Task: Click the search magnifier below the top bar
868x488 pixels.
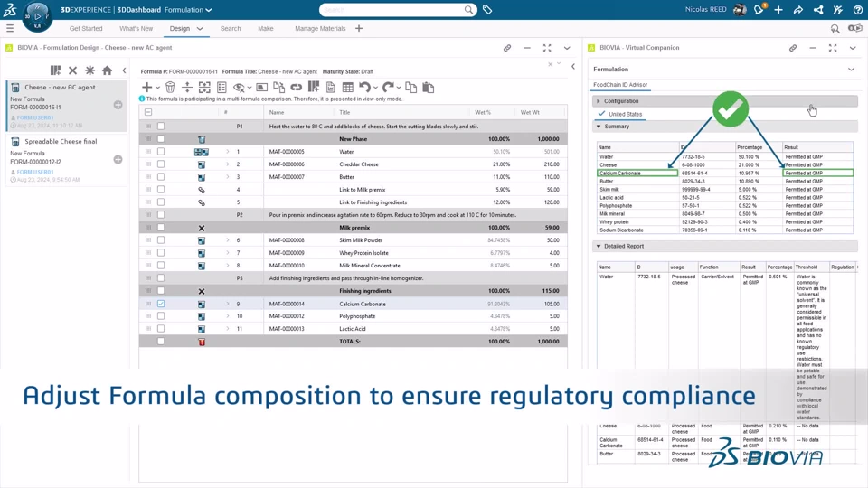Action: [x=835, y=28]
